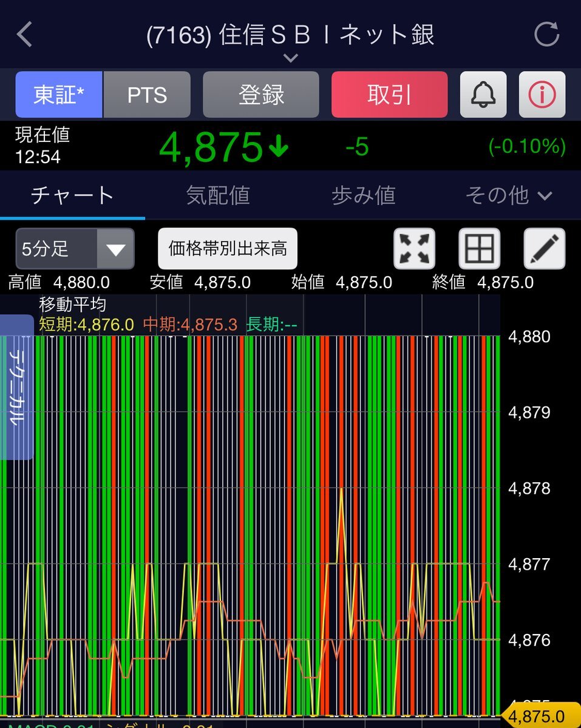This screenshot has width=581, height=728.
Task: Switch quotes to 東証 market
Action: (58, 94)
